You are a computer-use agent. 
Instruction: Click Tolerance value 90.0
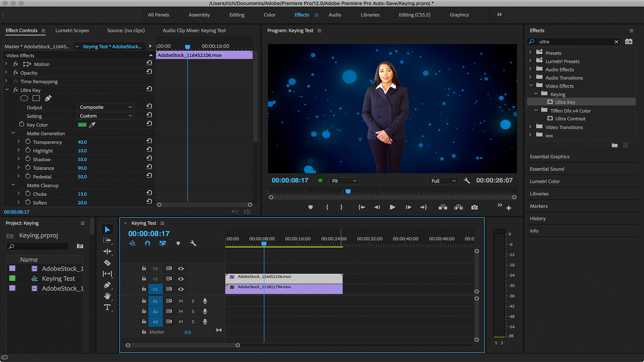click(82, 168)
